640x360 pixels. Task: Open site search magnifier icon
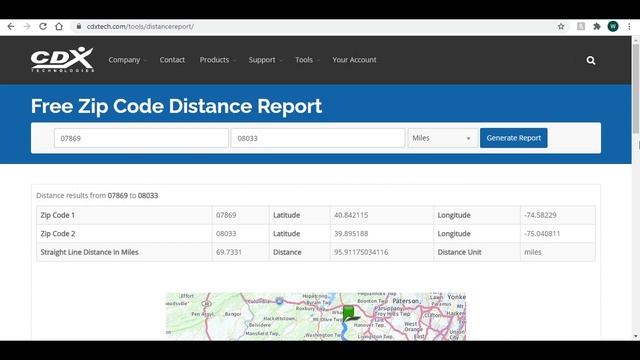point(591,60)
